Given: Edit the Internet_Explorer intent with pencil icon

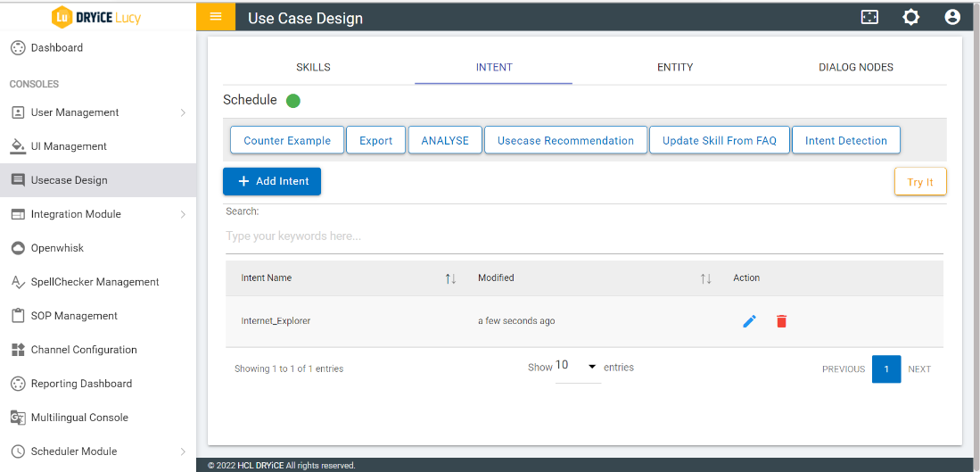Looking at the screenshot, I should (749, 321).
